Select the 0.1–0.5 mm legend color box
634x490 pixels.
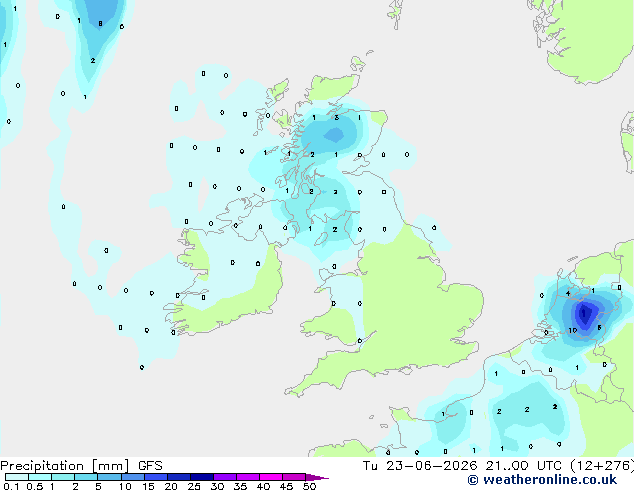tap(17, 477)
